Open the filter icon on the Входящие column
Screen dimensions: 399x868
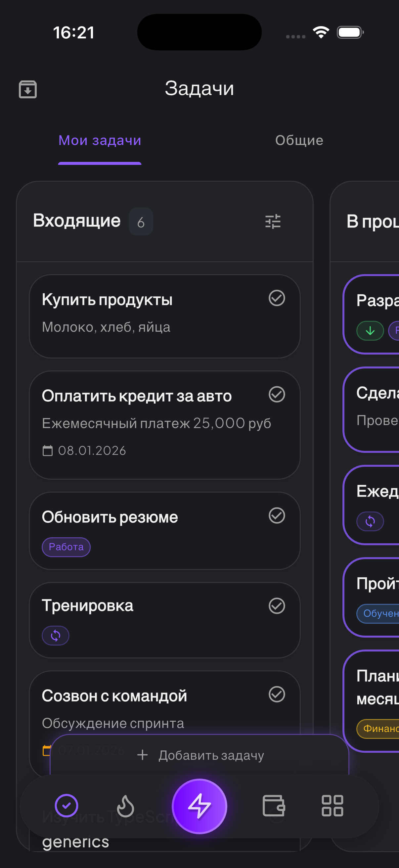[x=273, y=221]
